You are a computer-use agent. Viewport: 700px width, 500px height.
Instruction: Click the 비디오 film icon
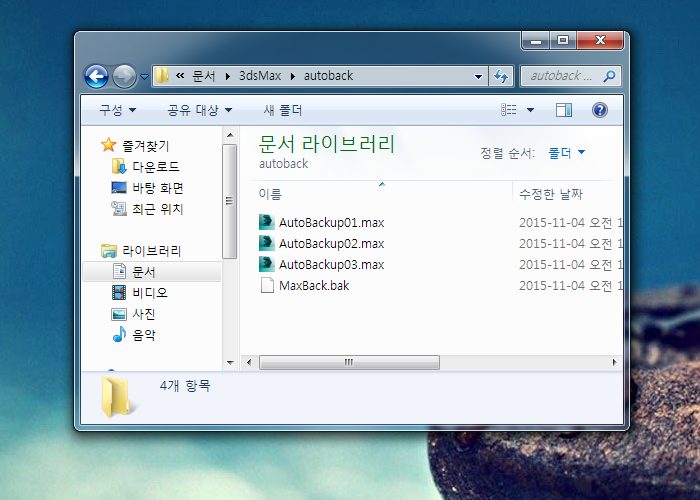(119, 292)
